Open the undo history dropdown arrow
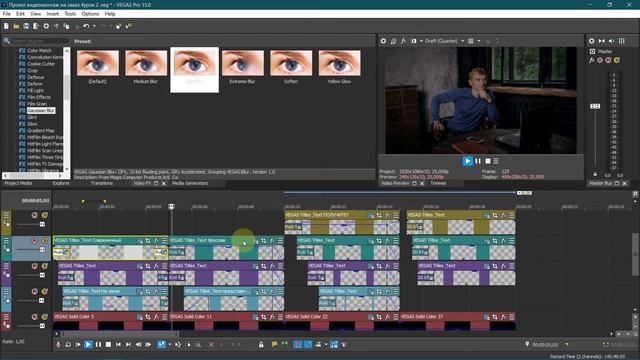This screenshot has height=360, width=640. 94,26
